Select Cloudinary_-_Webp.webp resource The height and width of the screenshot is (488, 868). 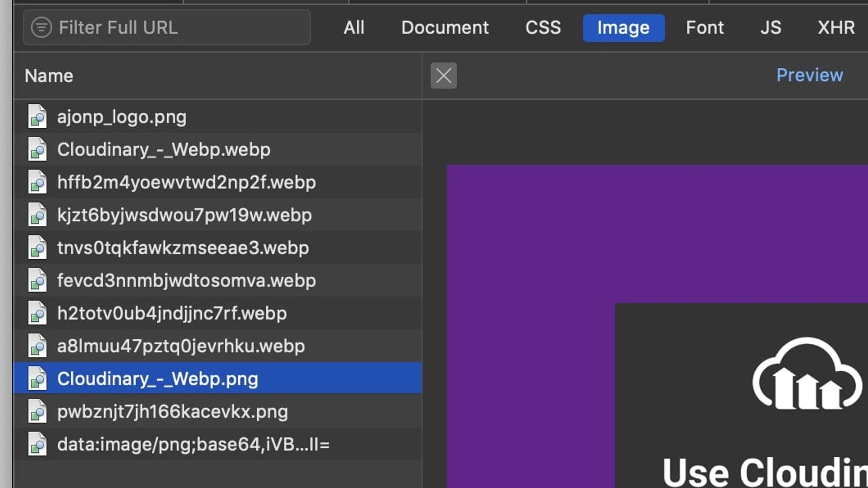164,150
